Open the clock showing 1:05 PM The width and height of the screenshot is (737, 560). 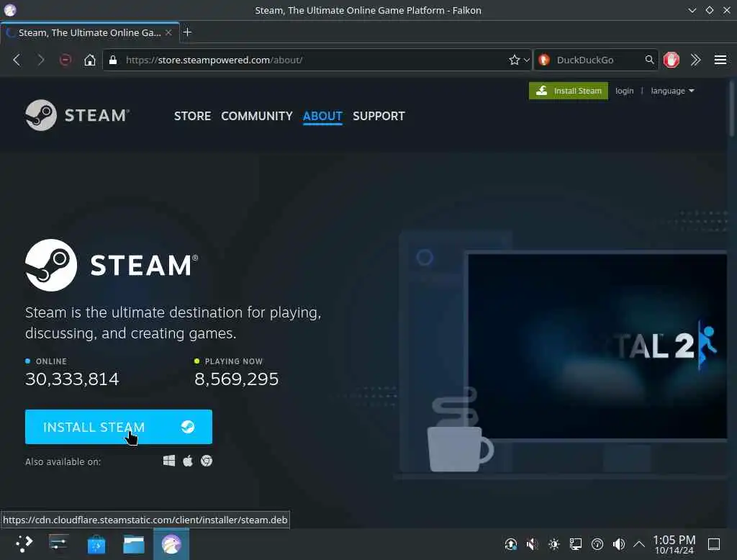[x=674, y=544]
